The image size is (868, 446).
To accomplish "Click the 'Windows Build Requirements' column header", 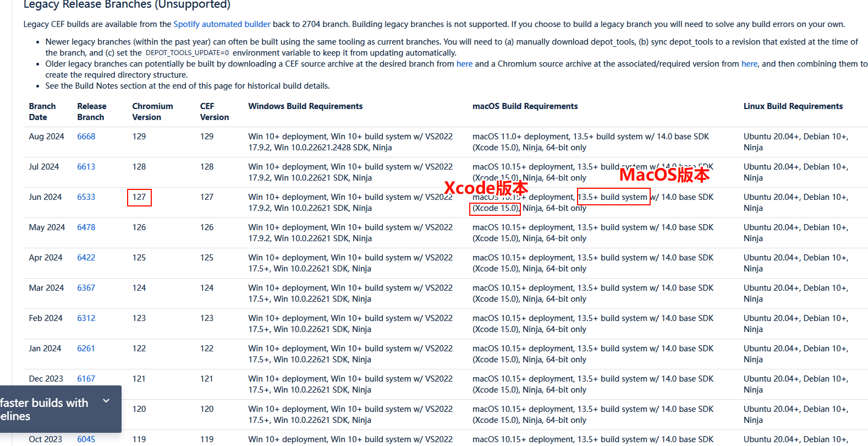I will (305, 106).
